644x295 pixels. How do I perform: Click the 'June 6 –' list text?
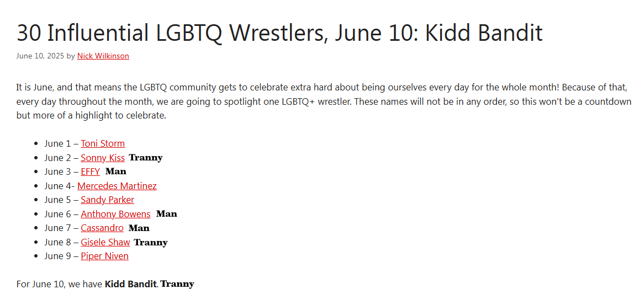(62, 214)
